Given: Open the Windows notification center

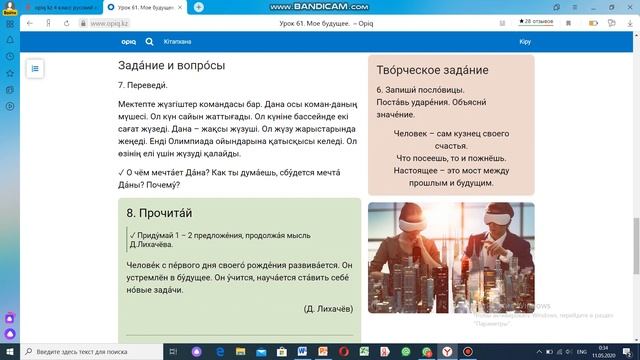Looking at the screenshot, I should point(627,351).
